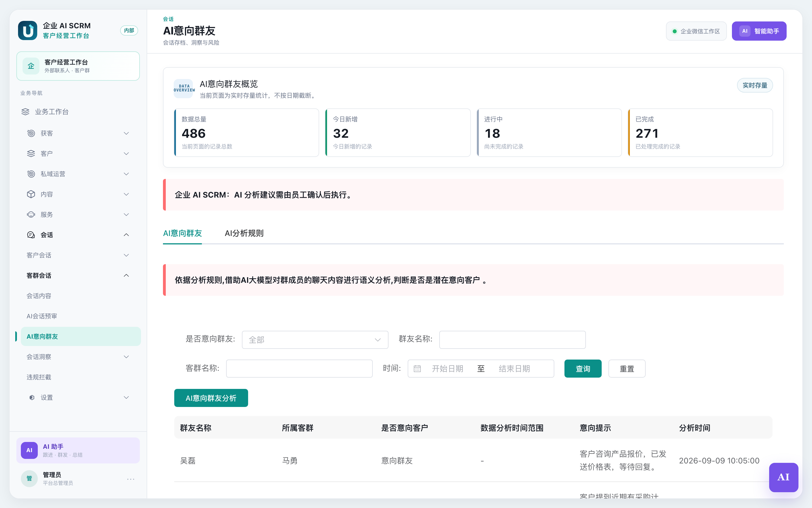The height and width of the screenshot is (508, 812).
Task: Switch to the AI意向群友 tab
Action: [182, 233]
